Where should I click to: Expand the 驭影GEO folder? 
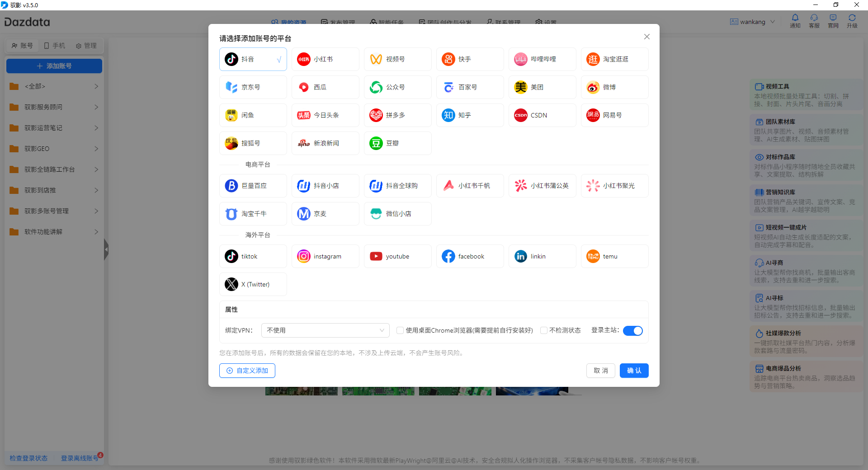(54, 149)
